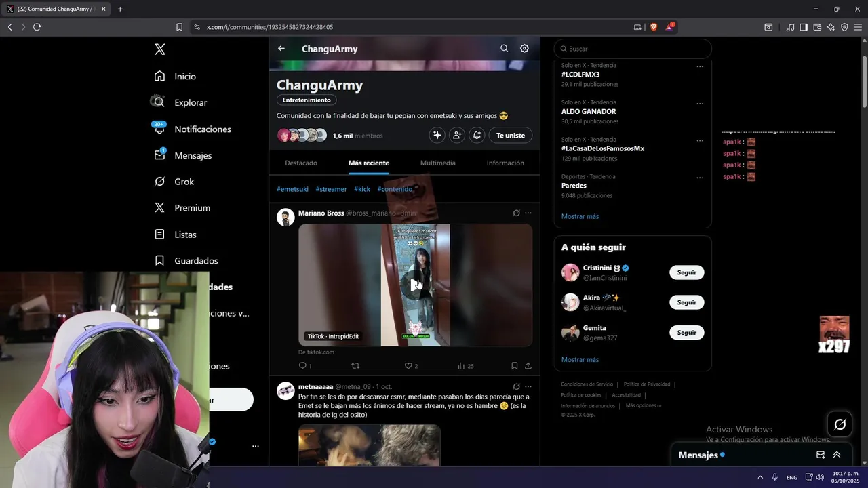Image resolution: width=868 pixels, height=488 pixels.
Task: Open the #contenido hashtag
Action: (395, 189)
